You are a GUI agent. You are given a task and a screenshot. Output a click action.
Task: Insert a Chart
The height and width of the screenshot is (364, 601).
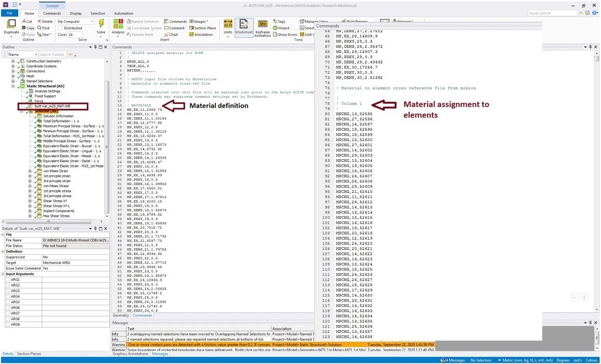click(171, 34)
